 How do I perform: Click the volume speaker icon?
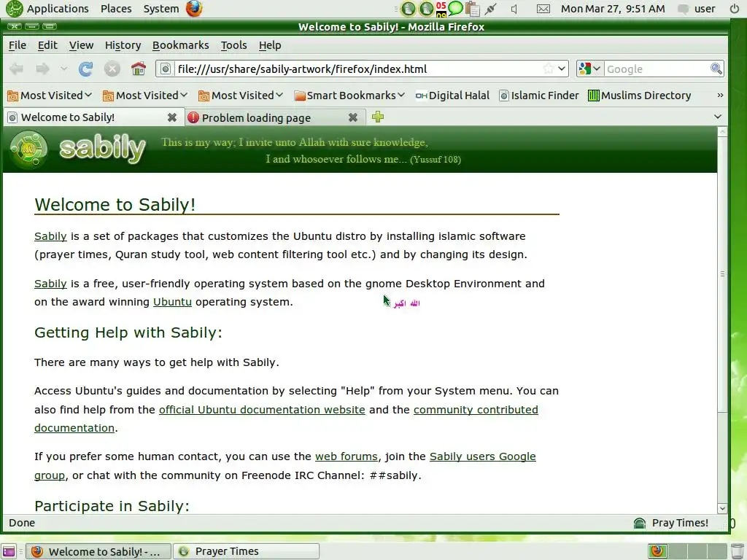[514, 9]
